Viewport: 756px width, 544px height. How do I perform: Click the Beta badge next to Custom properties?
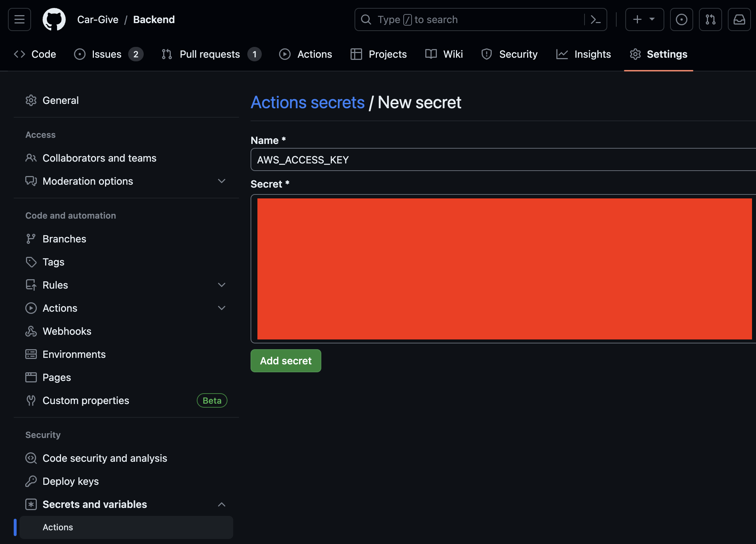pos(212,400)
